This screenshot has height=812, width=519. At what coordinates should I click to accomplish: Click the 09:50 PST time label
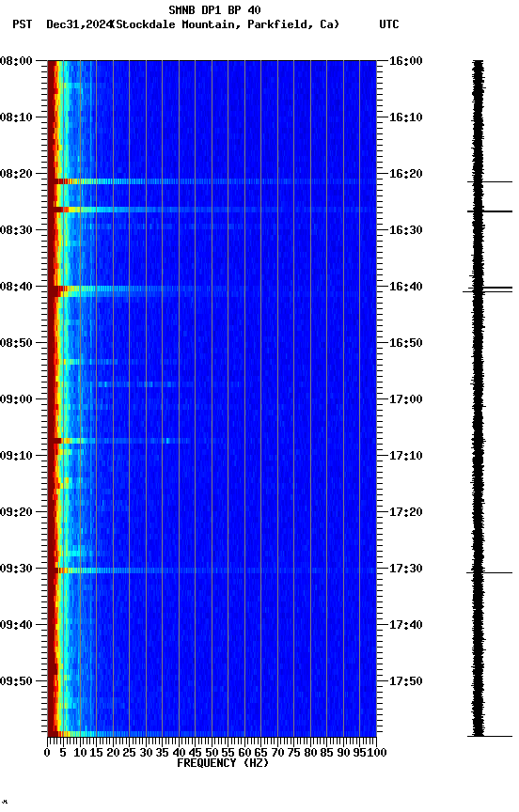(16, 681)
